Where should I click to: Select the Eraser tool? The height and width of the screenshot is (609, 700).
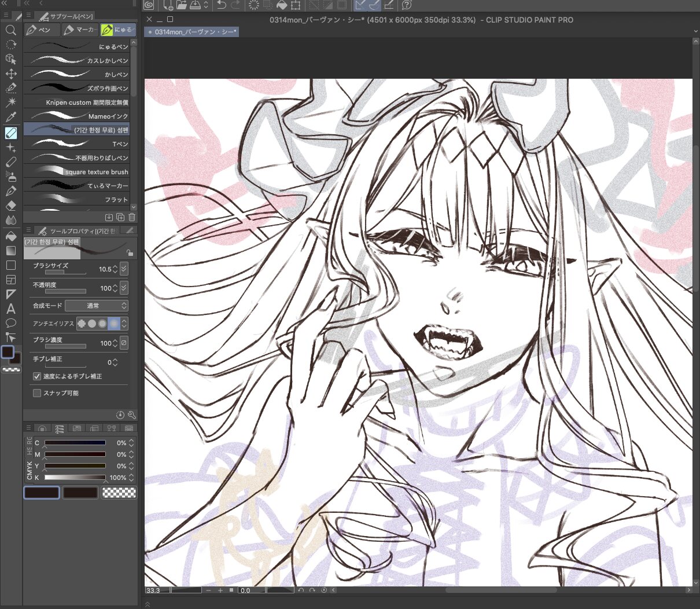[10, 206]
